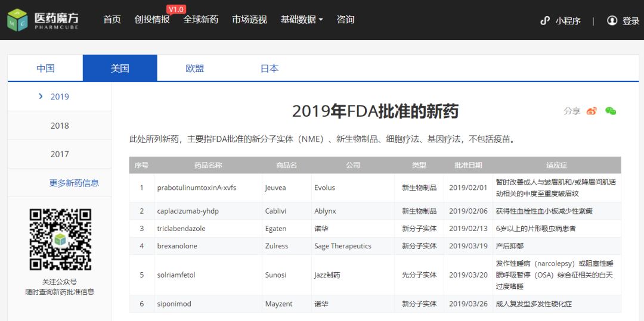Click 医药魔方 brand name text
Screen dimensions: 644x321
[57, 17]
